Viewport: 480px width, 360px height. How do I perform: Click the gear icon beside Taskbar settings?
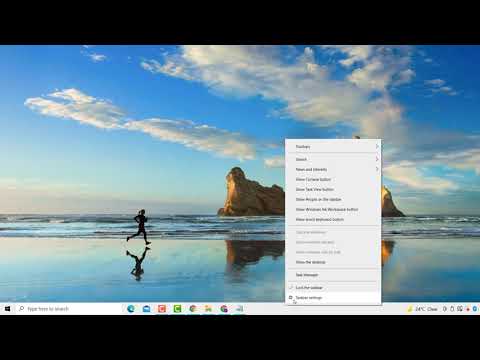(291, 297)
